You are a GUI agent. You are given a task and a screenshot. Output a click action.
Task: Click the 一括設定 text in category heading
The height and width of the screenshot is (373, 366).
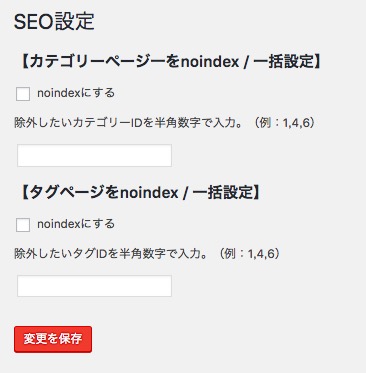point(284,62)
